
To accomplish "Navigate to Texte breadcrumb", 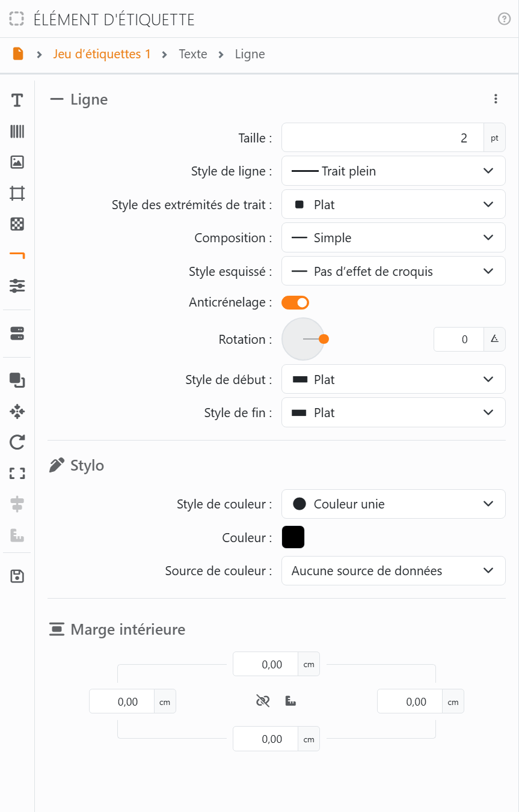I will tap(193, 54).
